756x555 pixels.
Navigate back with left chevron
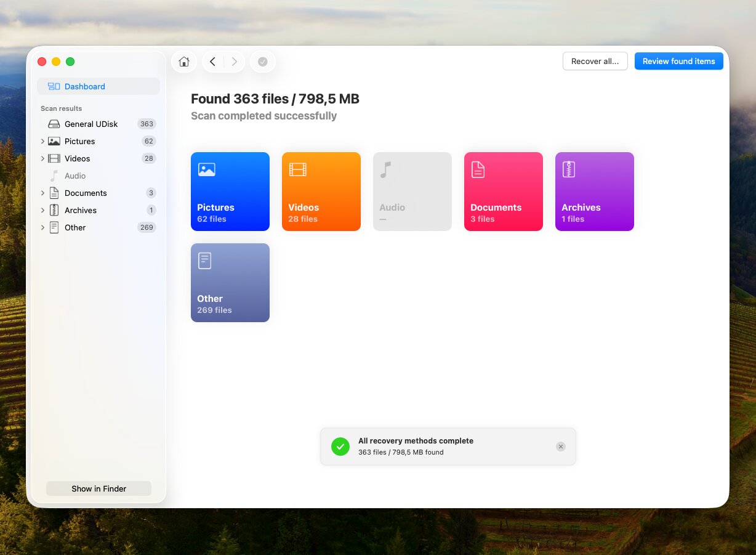coord(212,62)
